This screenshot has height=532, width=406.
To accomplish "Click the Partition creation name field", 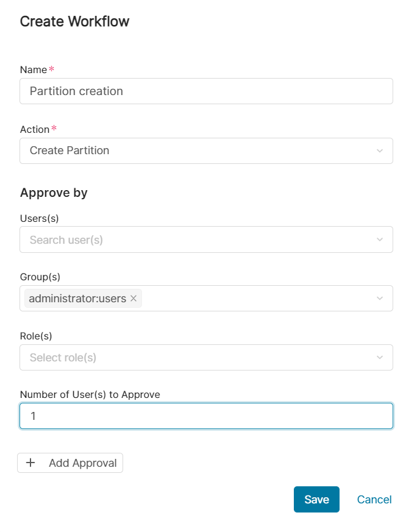I will pyautogui.click(x=206, y=91).
